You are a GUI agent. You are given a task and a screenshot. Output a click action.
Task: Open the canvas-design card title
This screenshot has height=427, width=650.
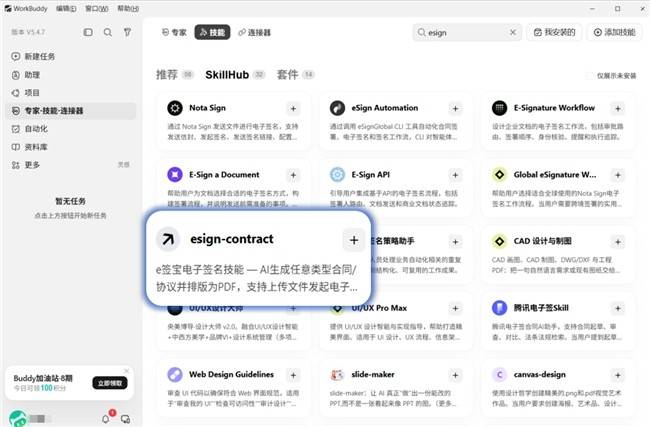click(x=539, y=374)
